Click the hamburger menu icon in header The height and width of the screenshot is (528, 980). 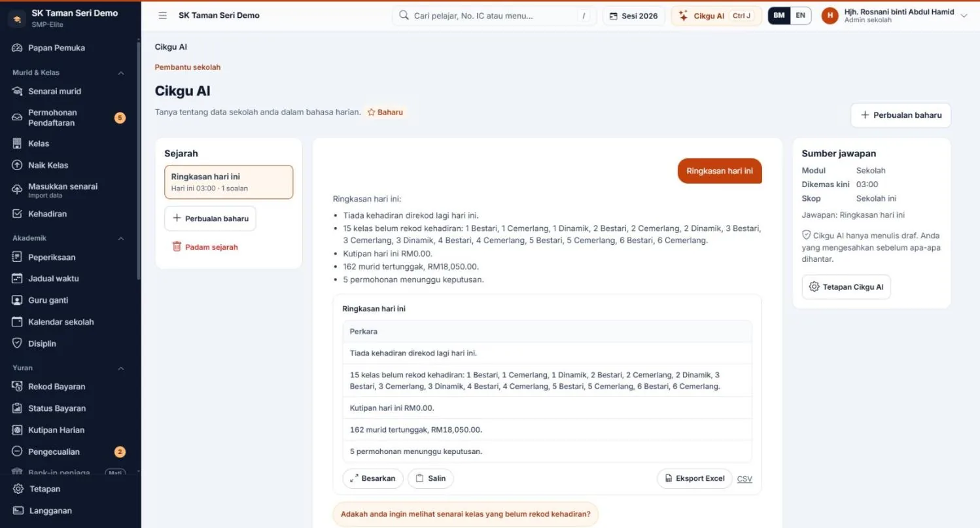click(x=163, y=16)
